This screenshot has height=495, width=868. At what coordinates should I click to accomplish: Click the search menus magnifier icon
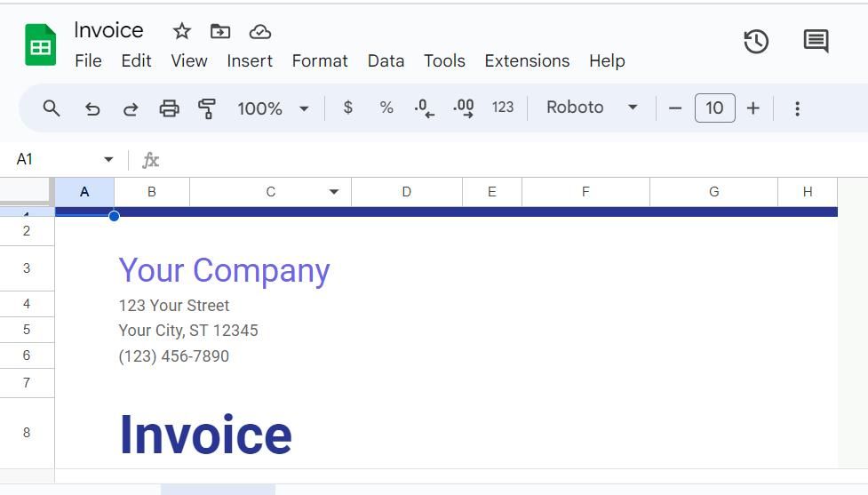[x=52, y=108]
